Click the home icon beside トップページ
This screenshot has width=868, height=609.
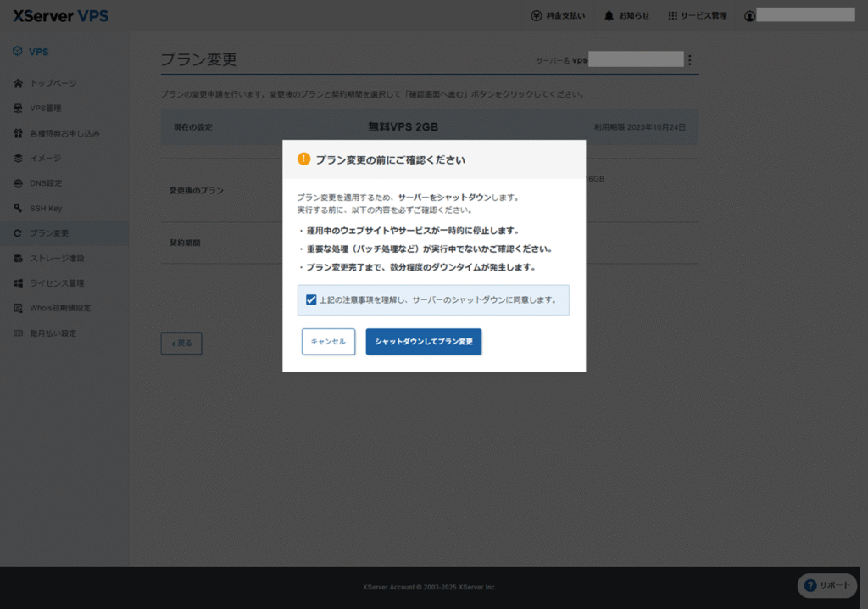point(18,83)
